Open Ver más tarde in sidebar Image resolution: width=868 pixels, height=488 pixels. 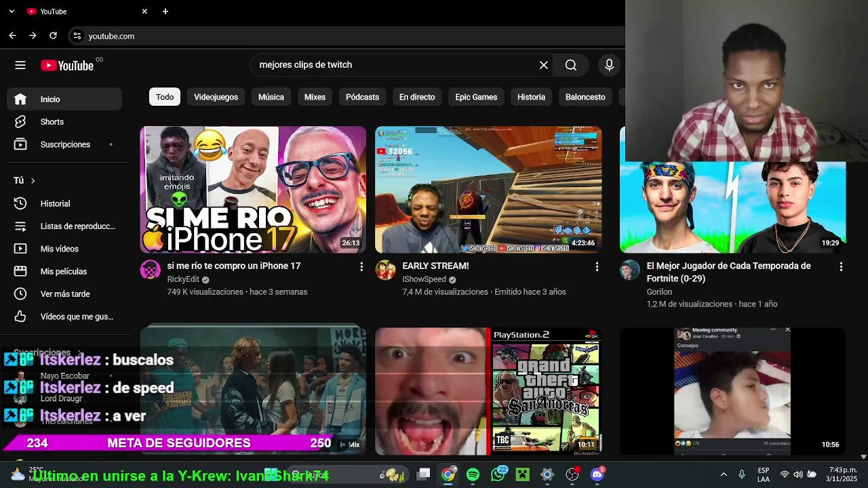click(64, 294)
